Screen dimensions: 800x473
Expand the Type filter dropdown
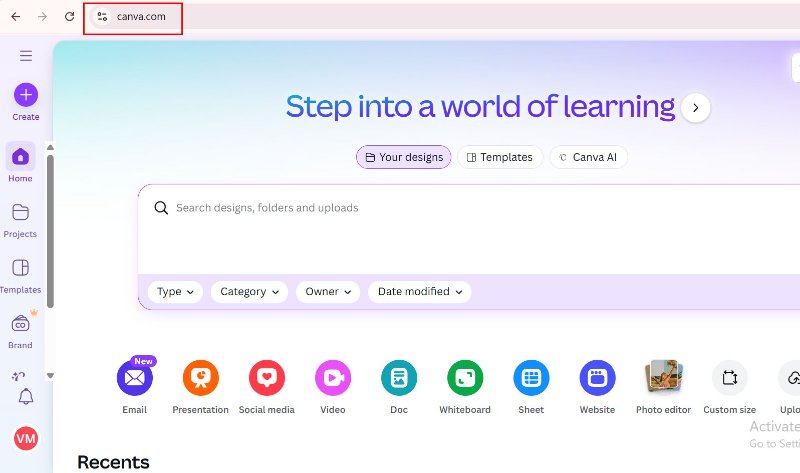click(175, 292)
